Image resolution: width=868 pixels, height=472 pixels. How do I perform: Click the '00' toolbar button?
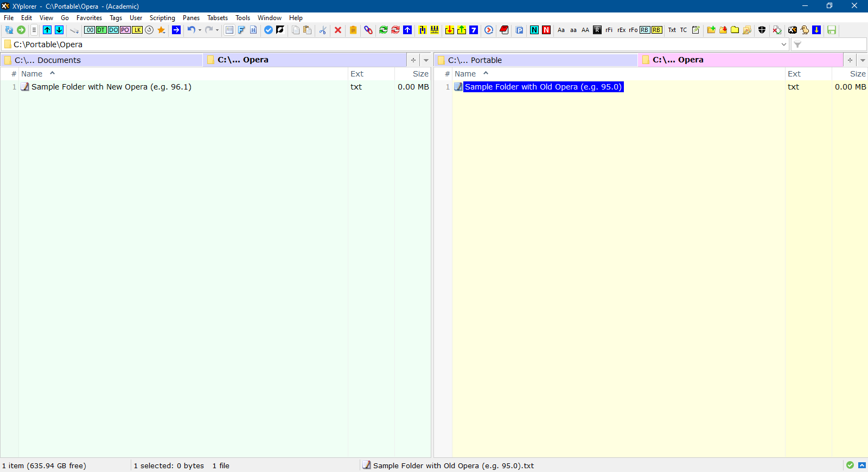click(90, 30)
